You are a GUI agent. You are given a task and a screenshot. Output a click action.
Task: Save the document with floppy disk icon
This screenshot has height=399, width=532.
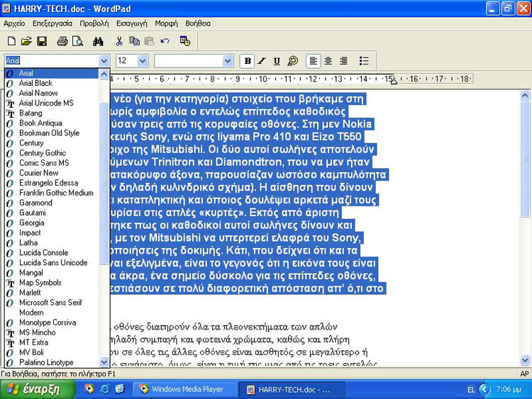point(42,41)
